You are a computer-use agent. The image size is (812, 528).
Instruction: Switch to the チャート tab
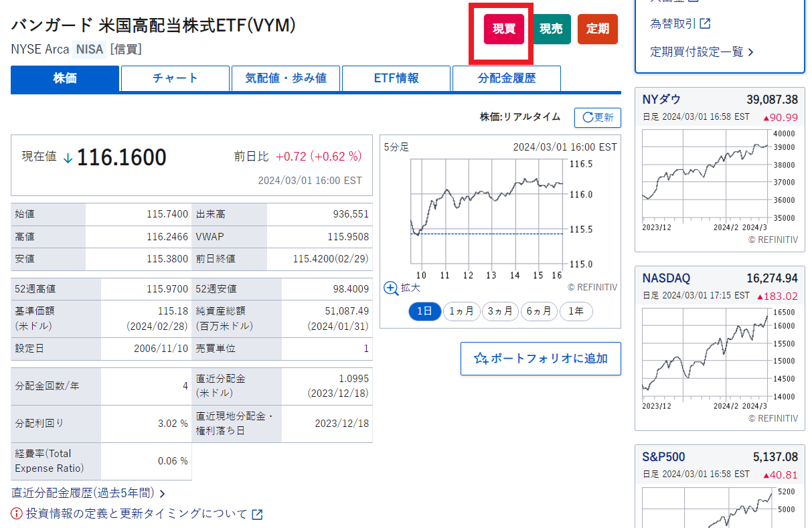click(x=175, y=78)
